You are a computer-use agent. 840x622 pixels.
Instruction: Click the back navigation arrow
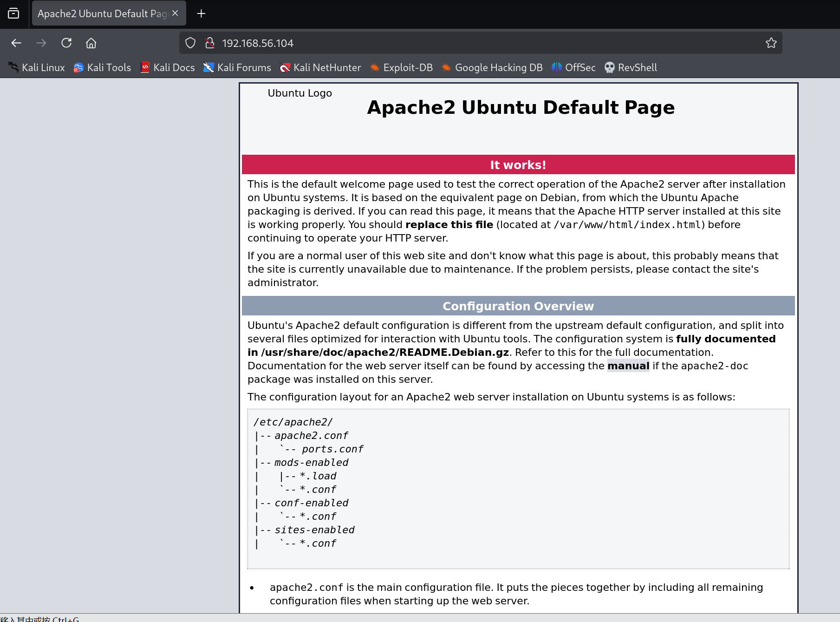tap(16, 43)
